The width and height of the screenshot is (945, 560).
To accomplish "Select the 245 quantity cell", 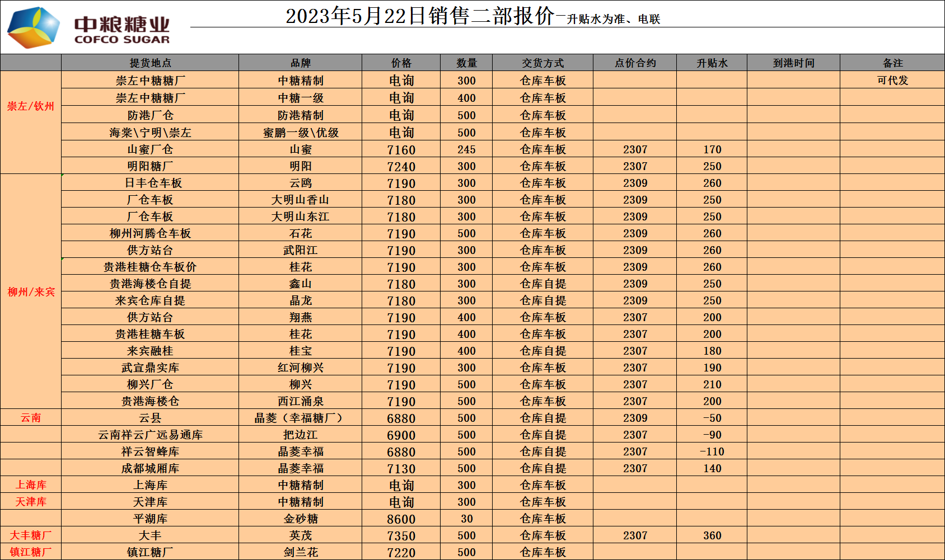I will click(466, 149).
